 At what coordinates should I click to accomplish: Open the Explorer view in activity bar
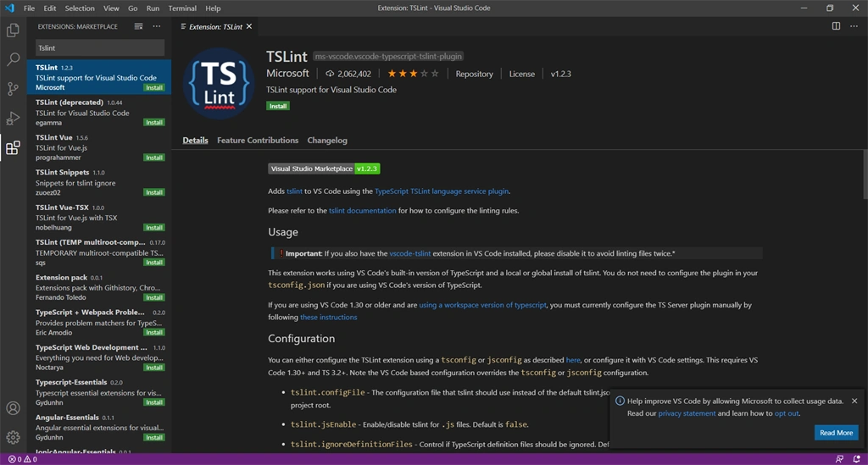(x=13, y=30)
